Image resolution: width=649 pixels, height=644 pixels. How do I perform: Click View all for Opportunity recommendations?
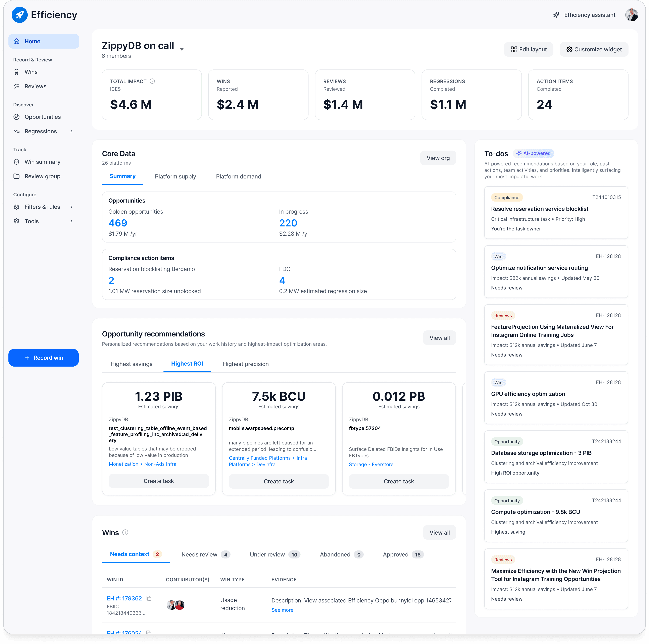pos(439,338)
